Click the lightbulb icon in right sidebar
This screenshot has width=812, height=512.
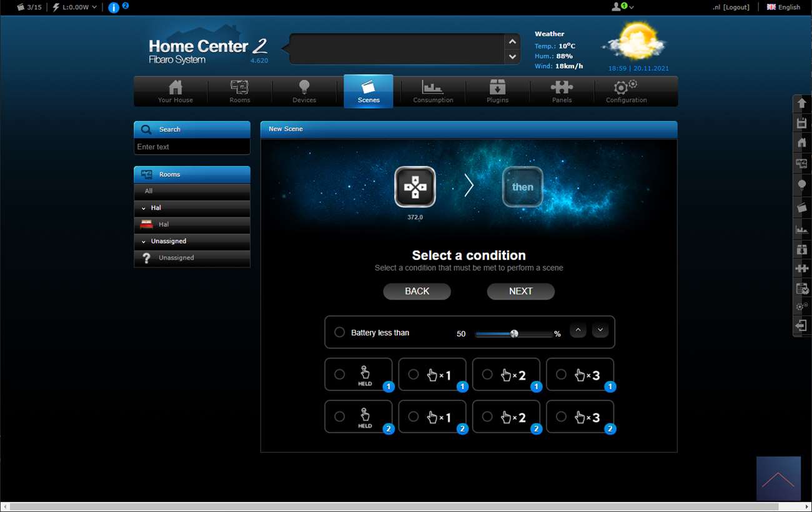click(x=802, y=185)
